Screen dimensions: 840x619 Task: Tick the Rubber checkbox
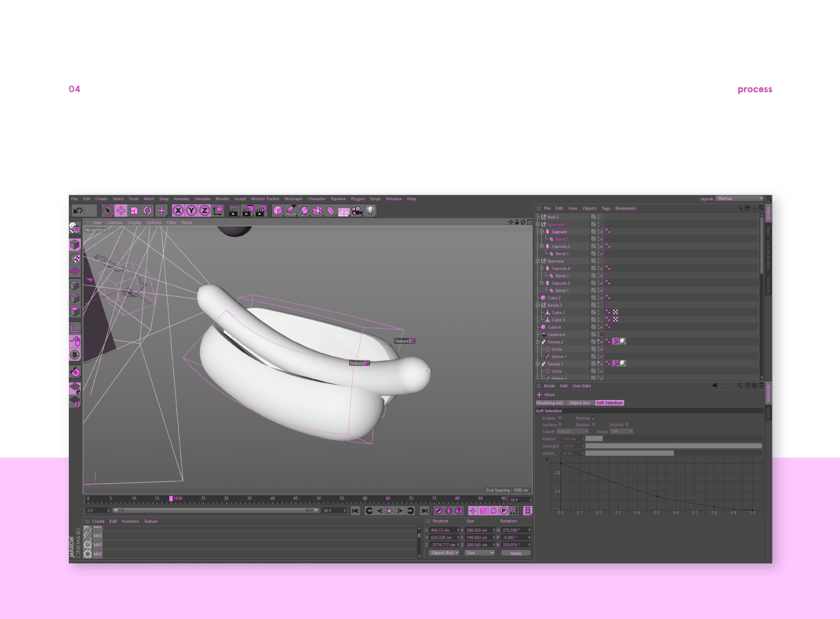click(593, 424)
